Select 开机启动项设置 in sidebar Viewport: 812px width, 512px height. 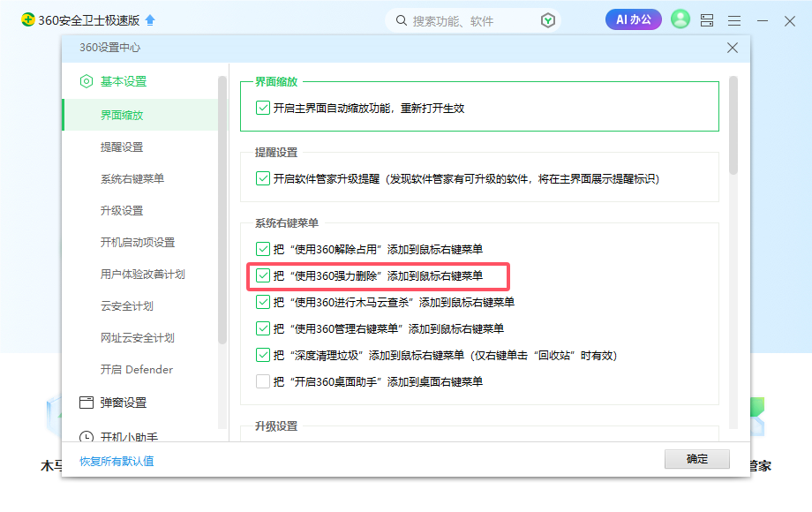click(137, 242)
